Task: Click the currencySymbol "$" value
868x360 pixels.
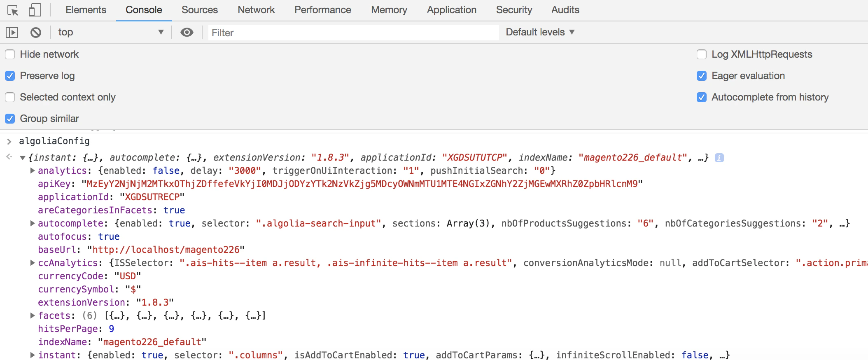Action: pyautogui.click(x=133, y=289)
